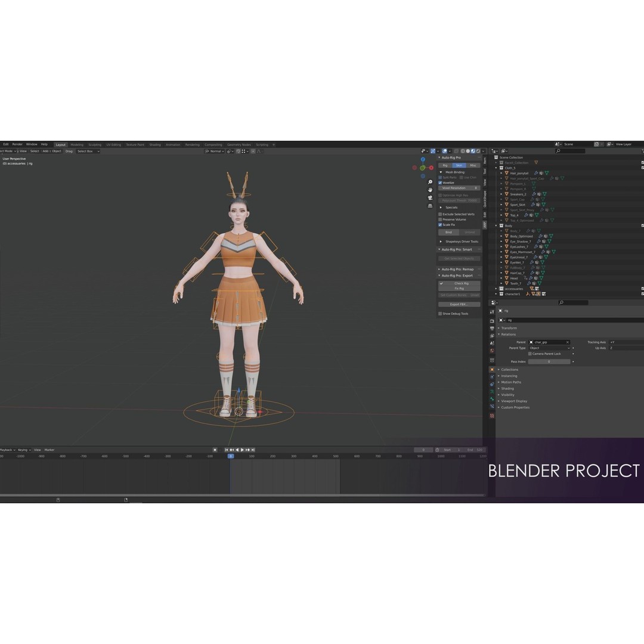Expand the character1 collection
The image size is (644, 644).
[x=496, y=294]
